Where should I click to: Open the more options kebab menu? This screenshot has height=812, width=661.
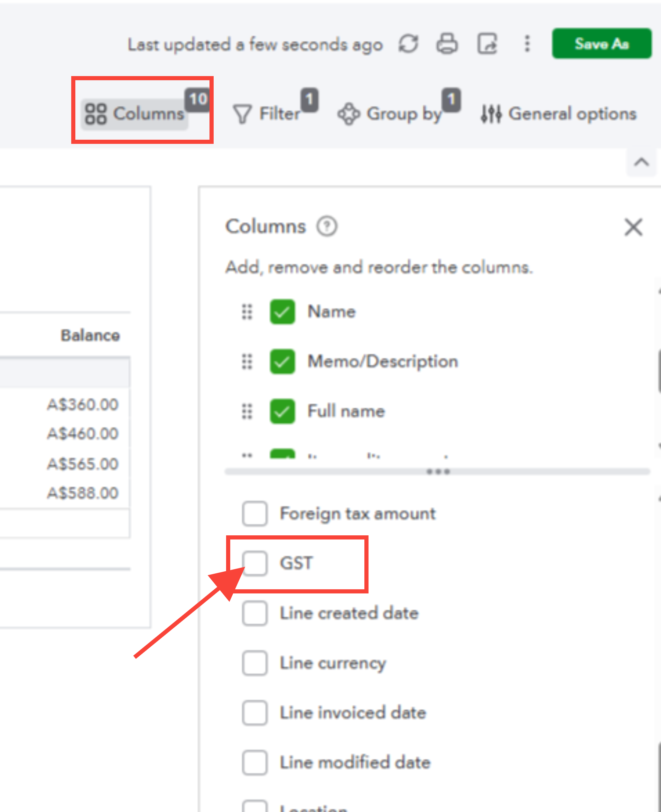point(527,44)
